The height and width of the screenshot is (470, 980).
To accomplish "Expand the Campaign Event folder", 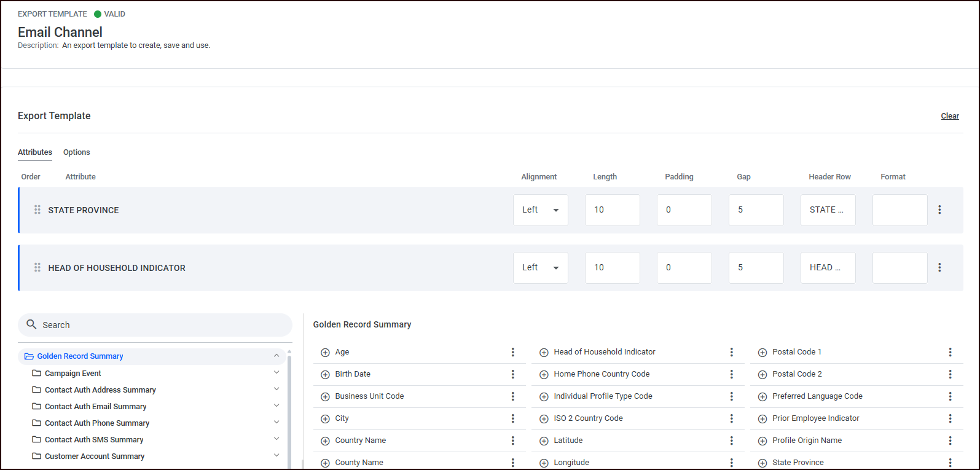I will (x=276, y=373).
